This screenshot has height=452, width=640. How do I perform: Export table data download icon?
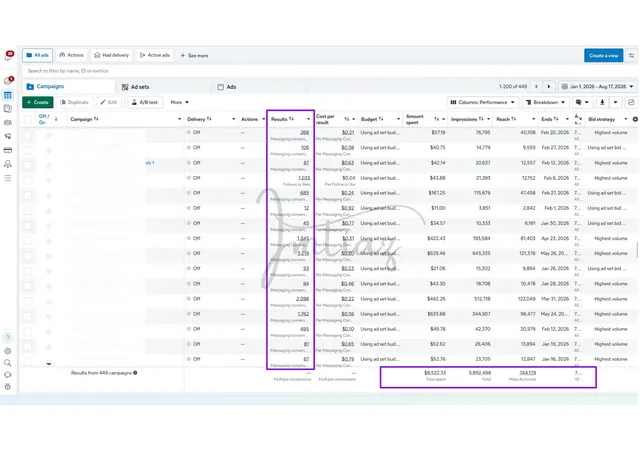tap(602, 102)
